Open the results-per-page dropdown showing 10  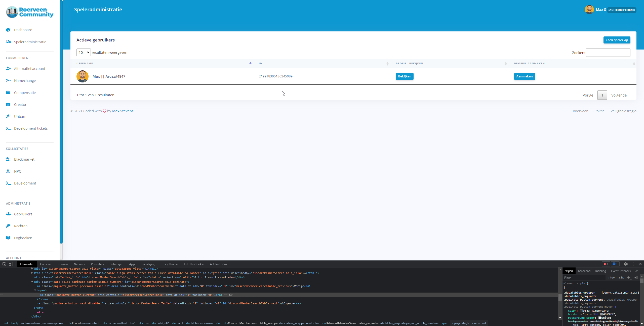(84, 52)
